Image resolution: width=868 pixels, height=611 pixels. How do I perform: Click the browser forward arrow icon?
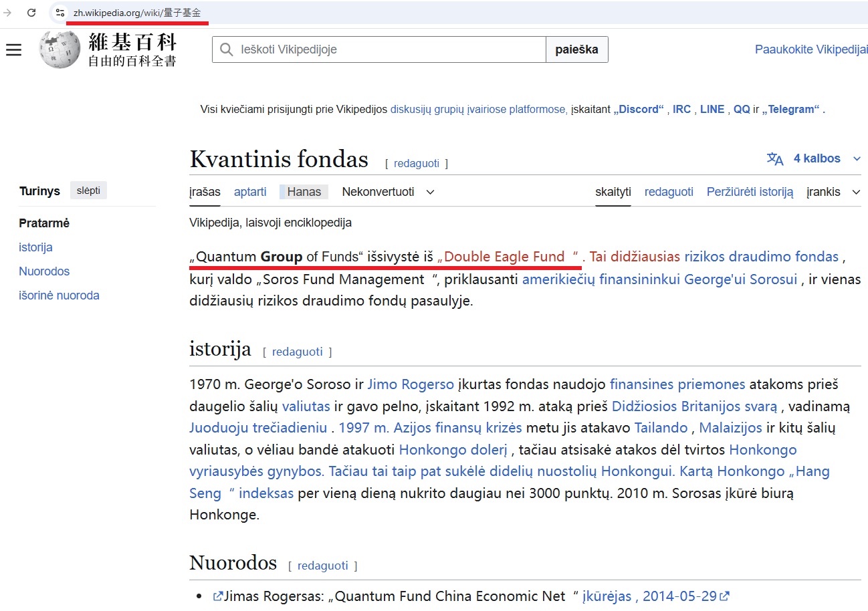[x=8, y=13]
